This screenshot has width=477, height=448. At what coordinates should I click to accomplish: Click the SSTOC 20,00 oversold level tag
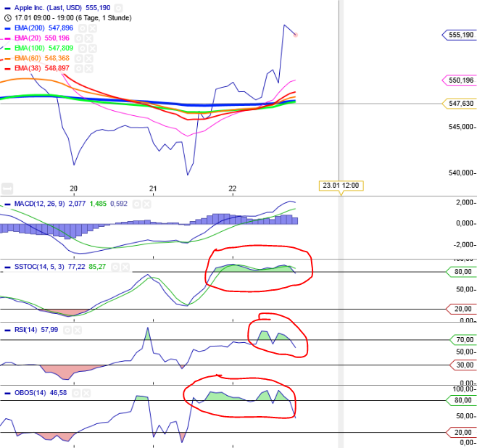pyautogui.click(x=461, y=310)
